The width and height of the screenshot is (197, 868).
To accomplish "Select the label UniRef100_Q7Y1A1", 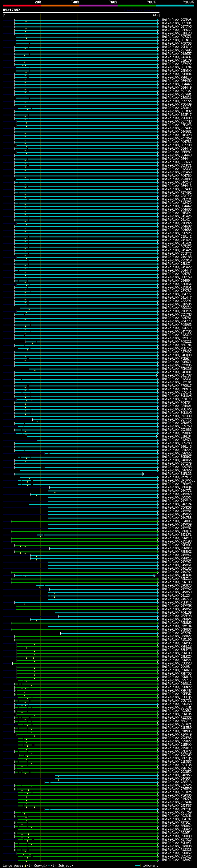I will (x=176, y=382).
